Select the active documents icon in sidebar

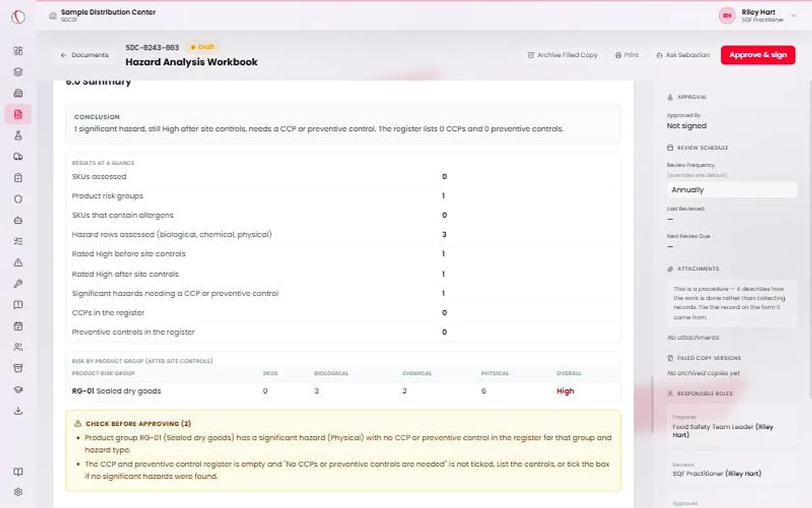tap(18, 114)
